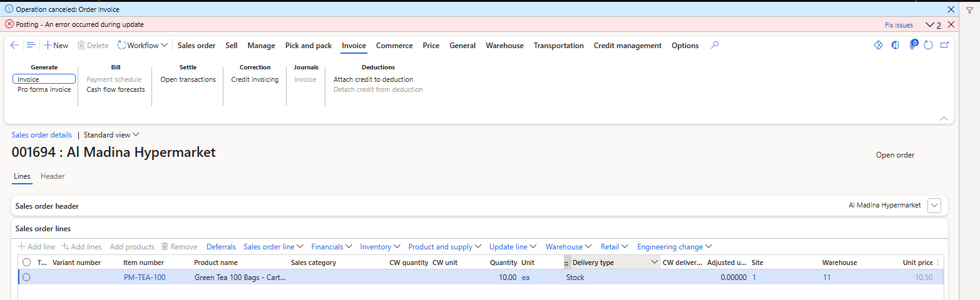Open the Engineering change dropdown

[675, 247]
